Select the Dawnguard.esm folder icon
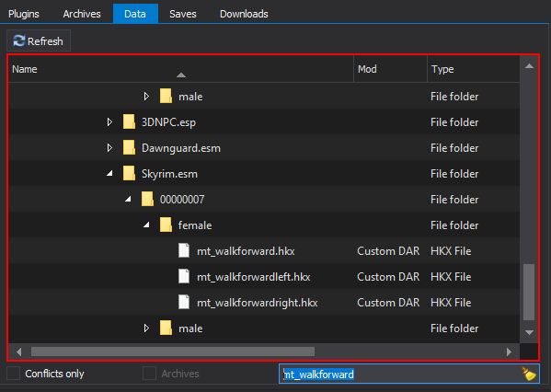The image size is (551, 392). [x=130, y=147]
